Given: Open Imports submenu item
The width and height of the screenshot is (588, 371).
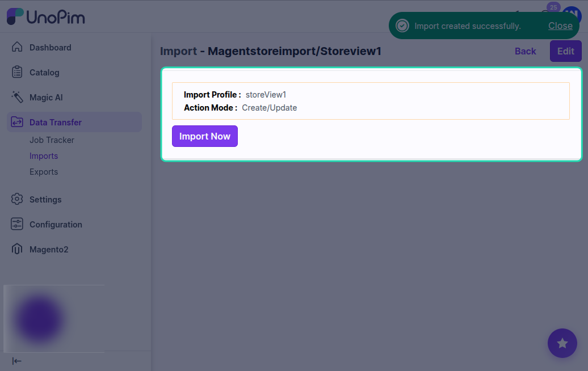Looking at the screenshot, I should click(44, 156).
